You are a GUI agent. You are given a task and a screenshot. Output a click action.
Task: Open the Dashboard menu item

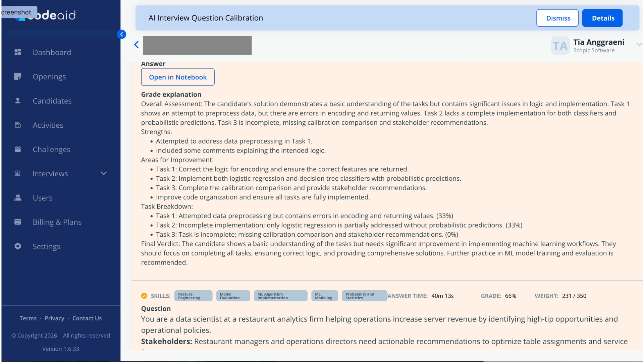(52, 52)
